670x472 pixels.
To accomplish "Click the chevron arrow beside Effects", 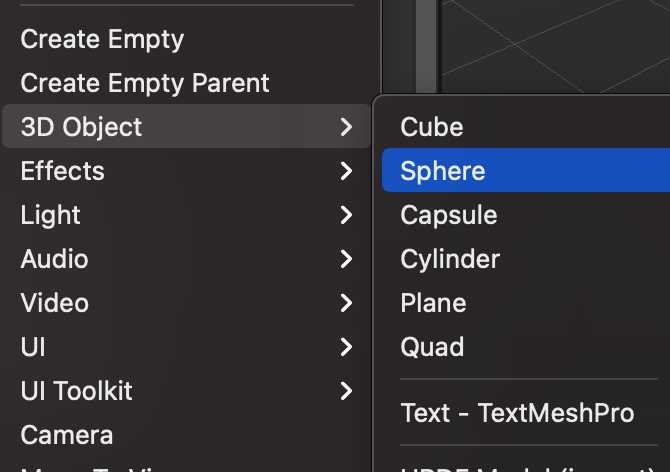I will click(x=346, y=171).
